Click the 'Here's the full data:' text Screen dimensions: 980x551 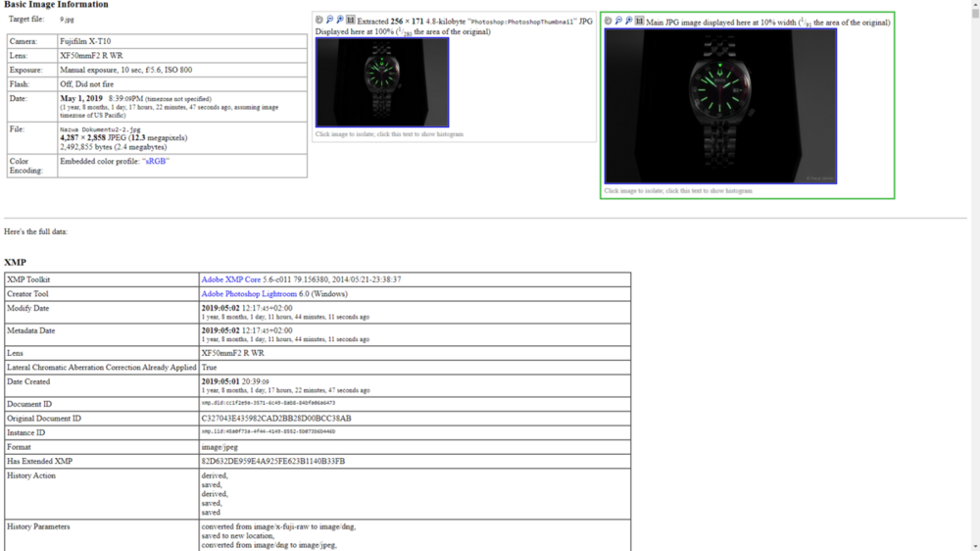pos(35,232)
